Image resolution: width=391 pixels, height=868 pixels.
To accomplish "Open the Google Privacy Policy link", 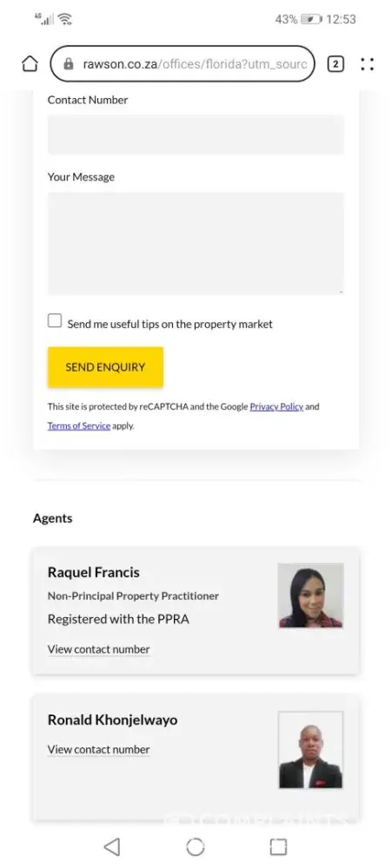I will pyautogui.click(x=276, y=406).
